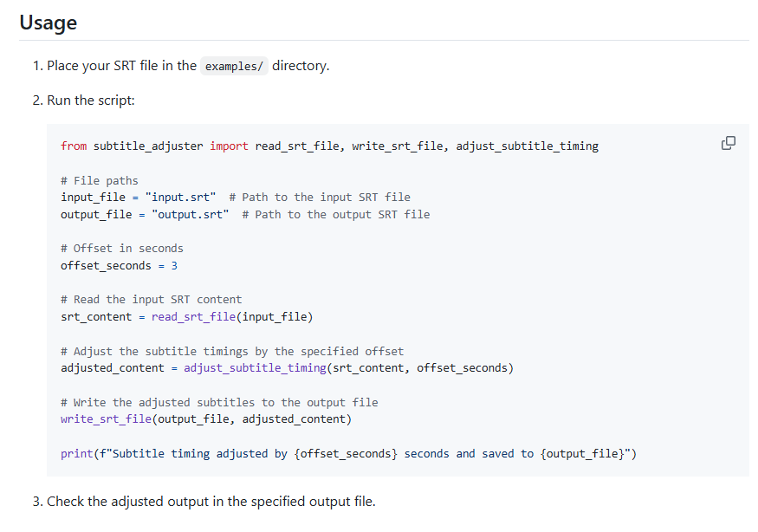Viewport: 758px width, 532px height.
Task: Click the comment "# File paths"
Action: pyautogui.click(x=100, y=180)
